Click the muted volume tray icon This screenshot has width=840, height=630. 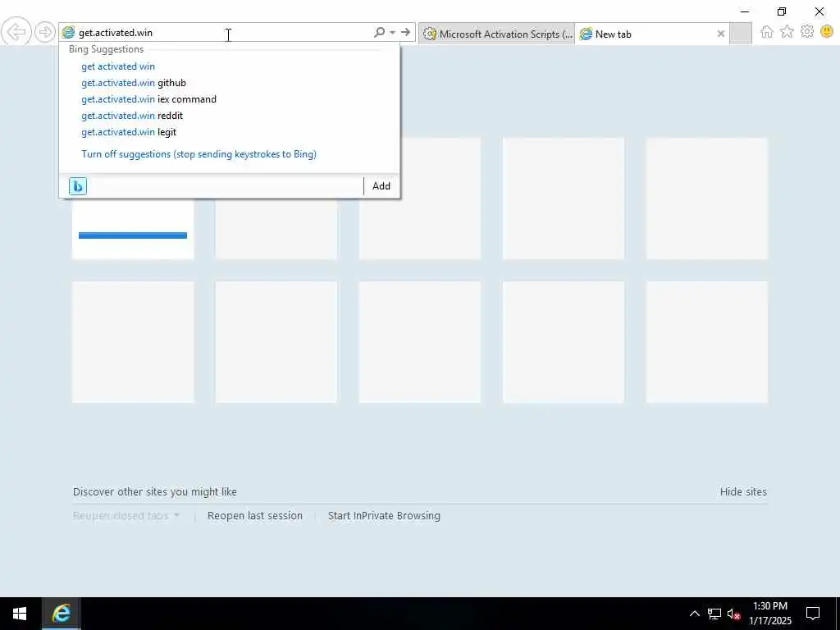734,614
